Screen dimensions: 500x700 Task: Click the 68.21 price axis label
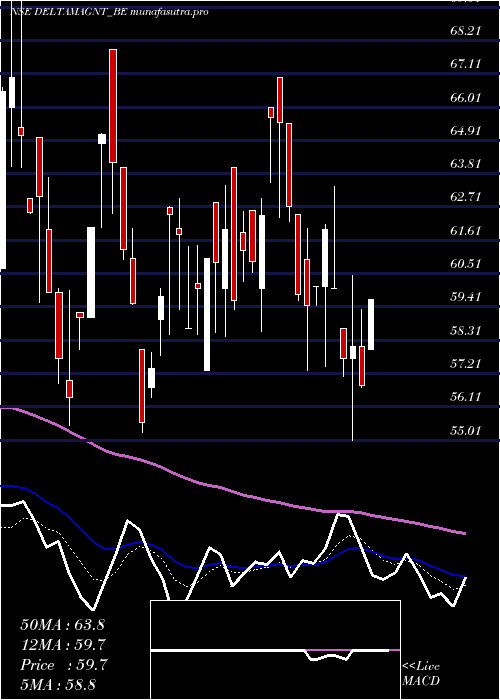(x=465, y=31)
